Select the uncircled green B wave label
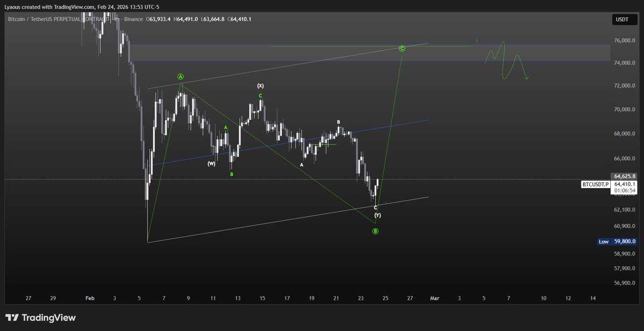 coord(232,174)
